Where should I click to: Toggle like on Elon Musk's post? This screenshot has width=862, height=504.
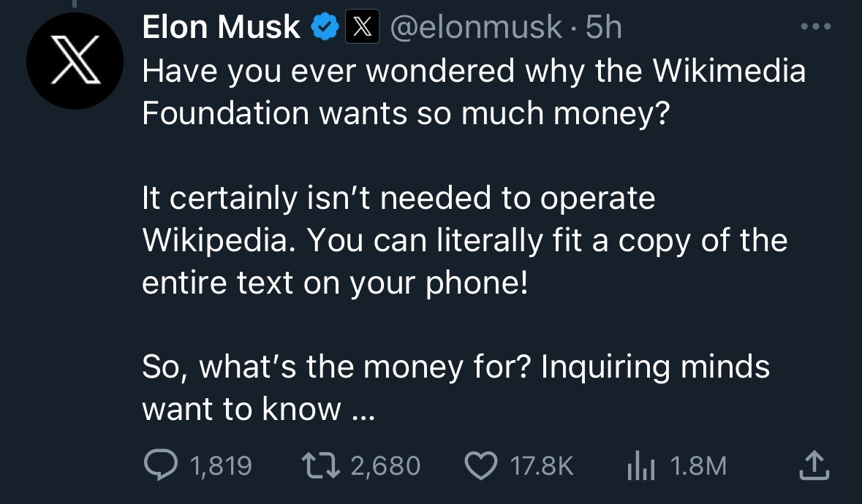click(481, 465)
